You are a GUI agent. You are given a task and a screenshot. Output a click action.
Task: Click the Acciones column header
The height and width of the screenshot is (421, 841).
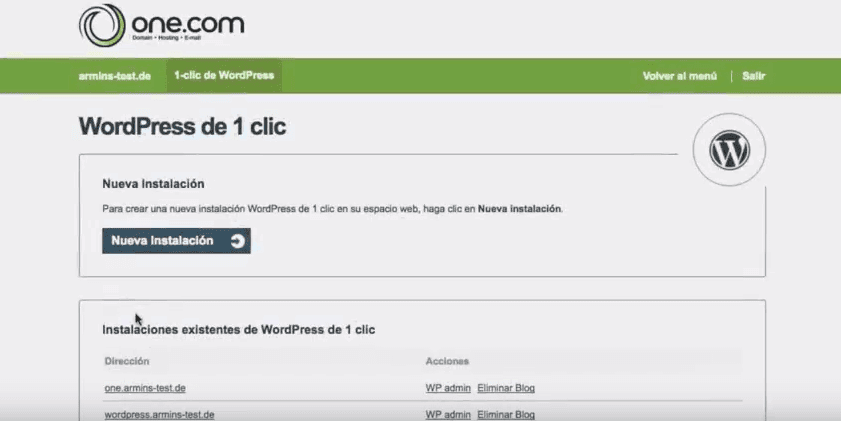tap(447, 361)
